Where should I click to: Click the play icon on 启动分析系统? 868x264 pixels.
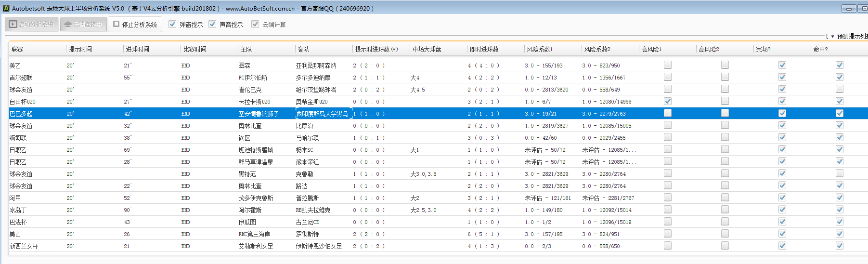[13, 24]
